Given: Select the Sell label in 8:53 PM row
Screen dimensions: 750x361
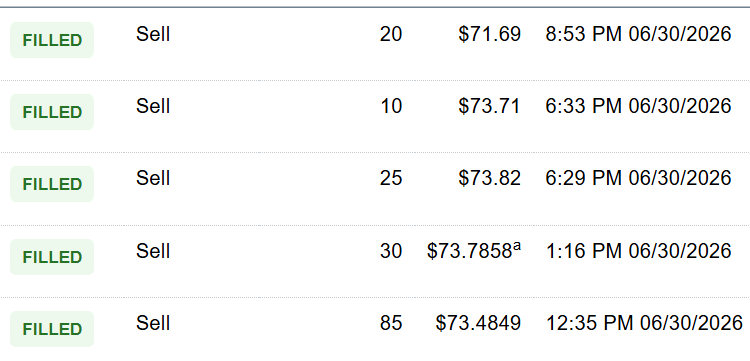Looking at the screenshot, I should pyautogui.click(x=153, y=34).
